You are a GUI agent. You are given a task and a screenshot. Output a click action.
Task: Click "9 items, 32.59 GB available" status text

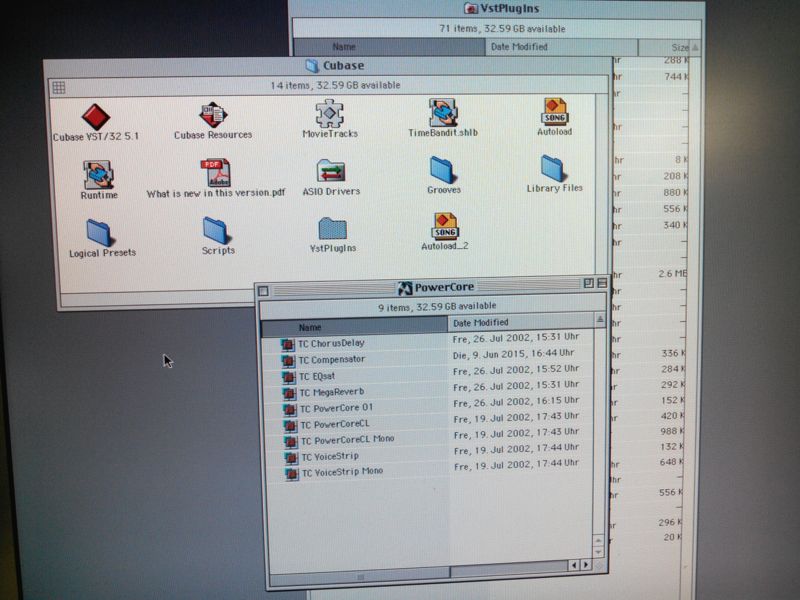[437, 307]
